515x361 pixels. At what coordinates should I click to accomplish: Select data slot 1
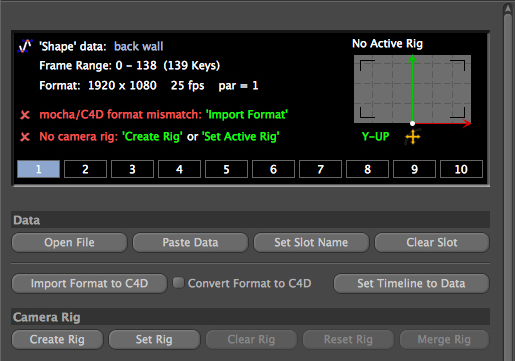click(39, 169)
